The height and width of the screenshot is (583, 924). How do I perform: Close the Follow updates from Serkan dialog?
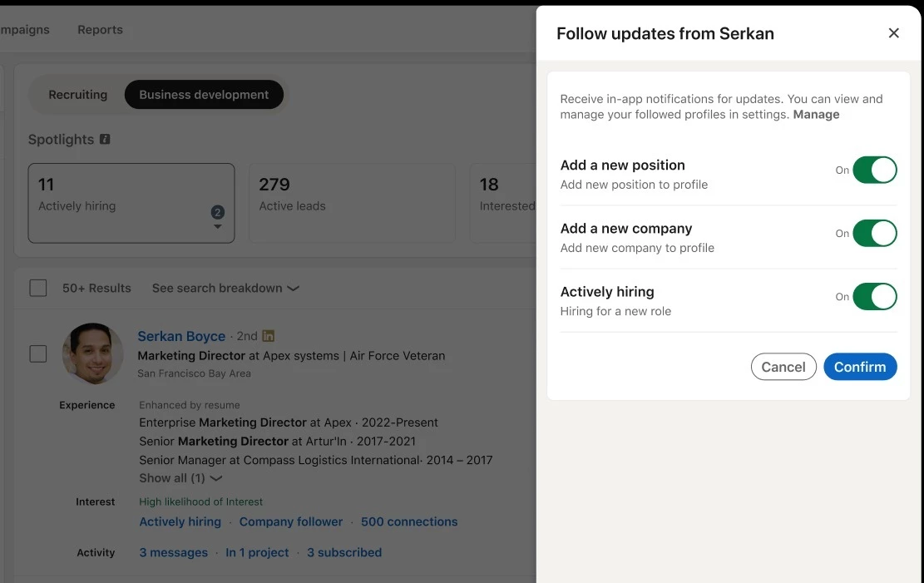coord(893,32)
